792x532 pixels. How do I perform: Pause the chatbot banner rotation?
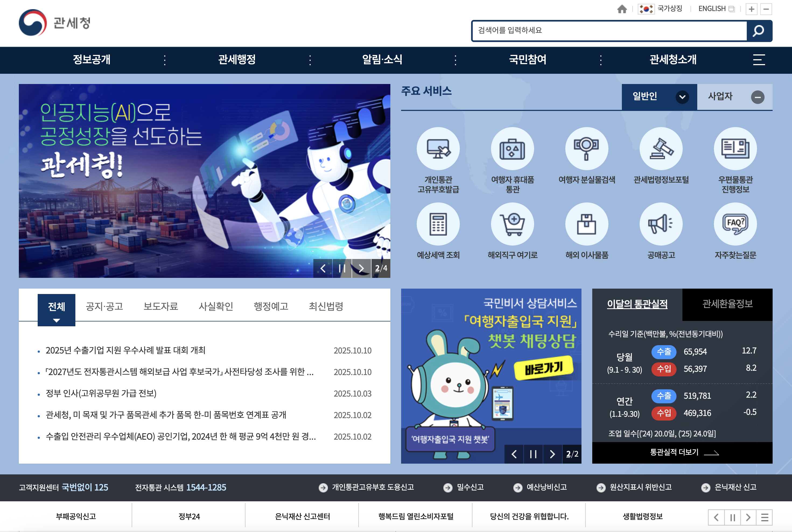click(x=533, y=454)
